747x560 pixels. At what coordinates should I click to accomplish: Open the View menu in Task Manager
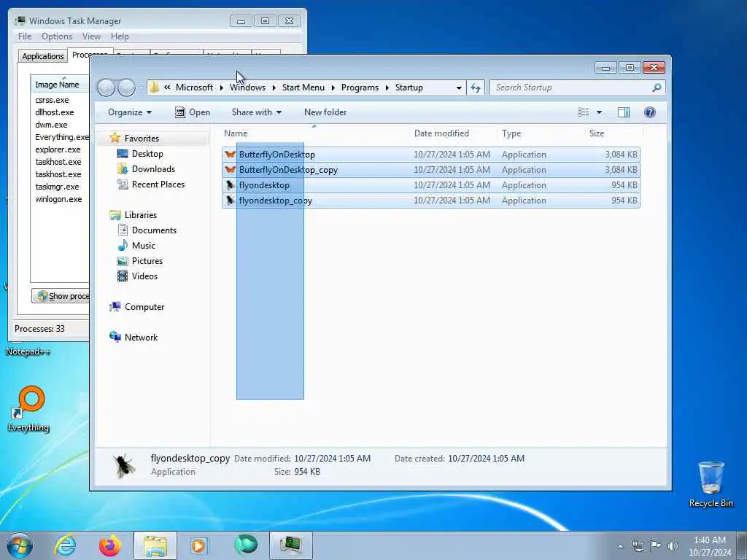tap(91, 36)
